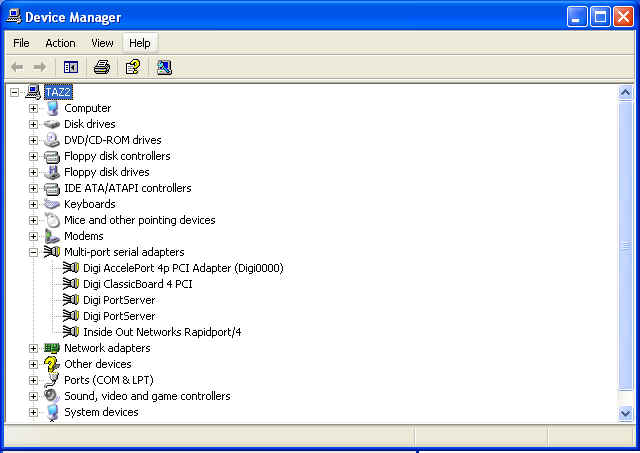Select Digi AccelePort 4p PCI Adapter

(x=183, y=268)
